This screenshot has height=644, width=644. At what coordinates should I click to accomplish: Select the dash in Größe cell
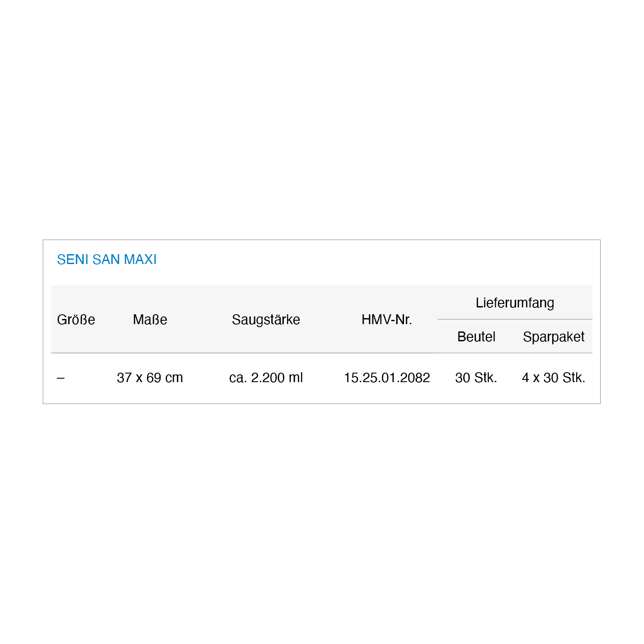61,378
